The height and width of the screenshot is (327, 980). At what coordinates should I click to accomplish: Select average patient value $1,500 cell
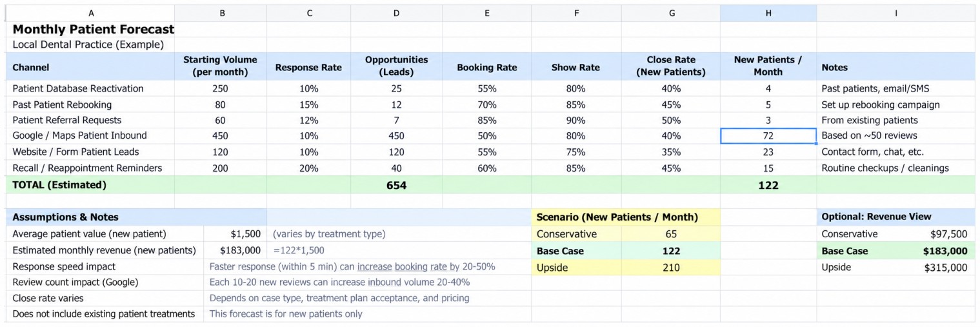pyautogui.click(x=235, y=234)
